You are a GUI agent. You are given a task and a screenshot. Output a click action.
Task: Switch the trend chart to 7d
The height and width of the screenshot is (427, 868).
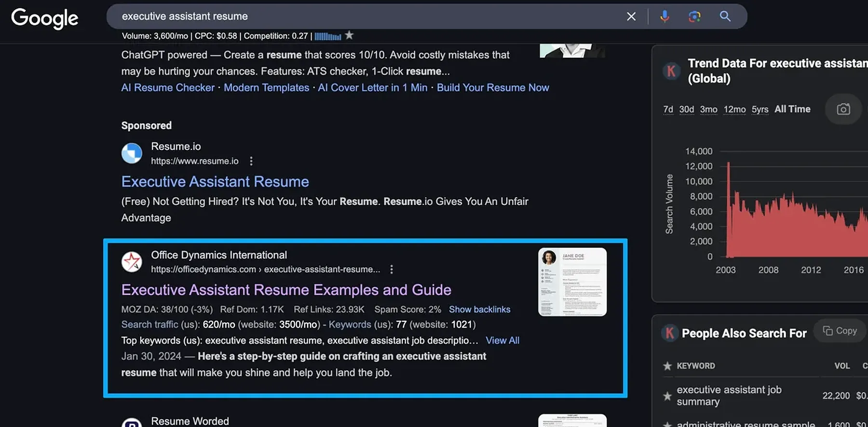tap(668, 110)
